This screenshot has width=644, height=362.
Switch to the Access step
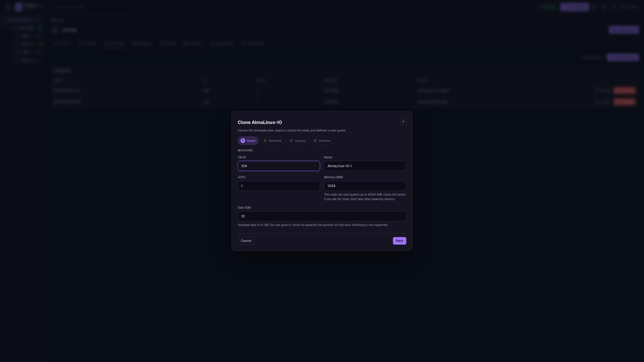(297, 141)
